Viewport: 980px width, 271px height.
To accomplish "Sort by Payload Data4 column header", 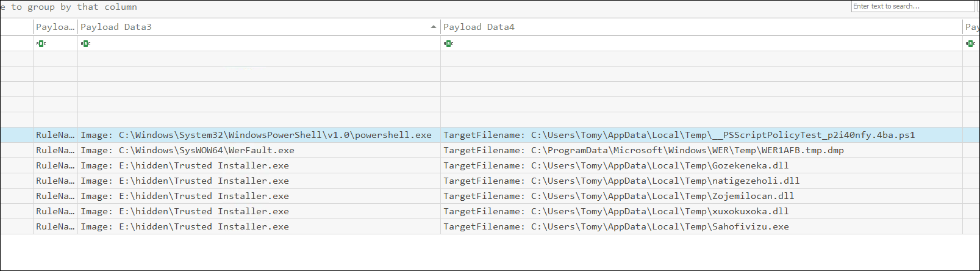I will coord(701,27).
